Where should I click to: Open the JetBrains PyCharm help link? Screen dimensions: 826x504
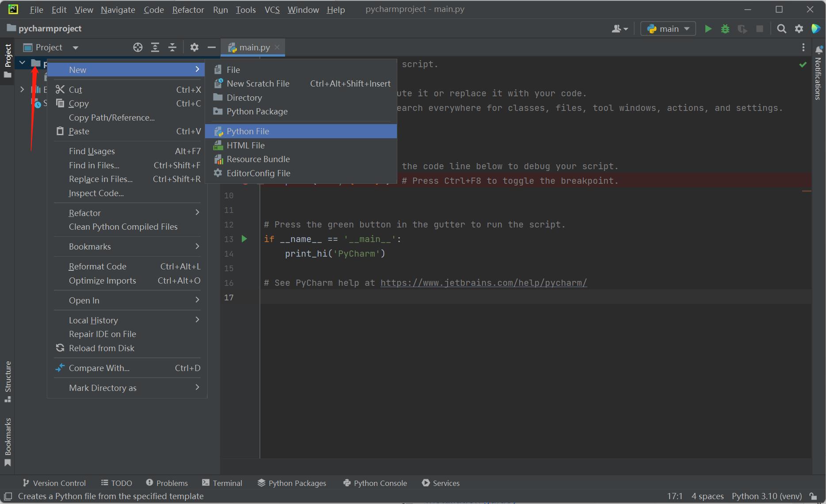click(x=483, y=283)
